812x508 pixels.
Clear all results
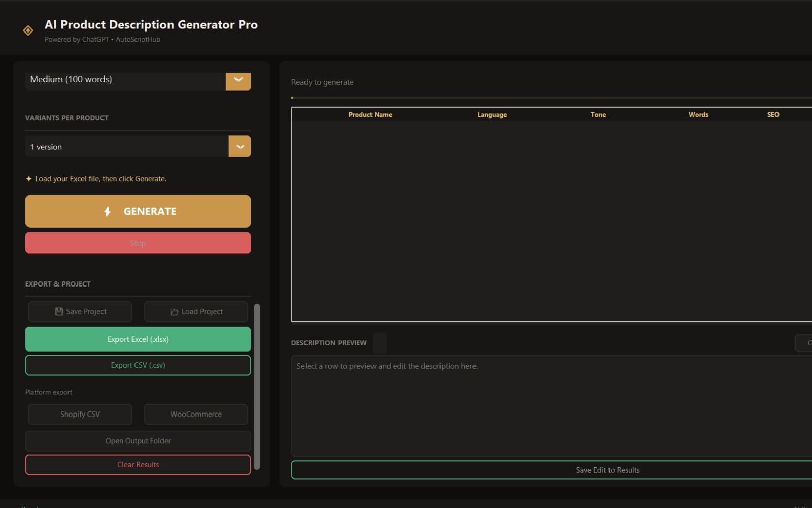(x=138, y=465)
